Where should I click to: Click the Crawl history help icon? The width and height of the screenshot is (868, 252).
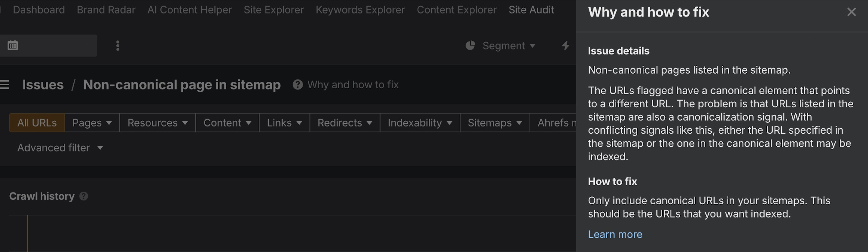84,196
